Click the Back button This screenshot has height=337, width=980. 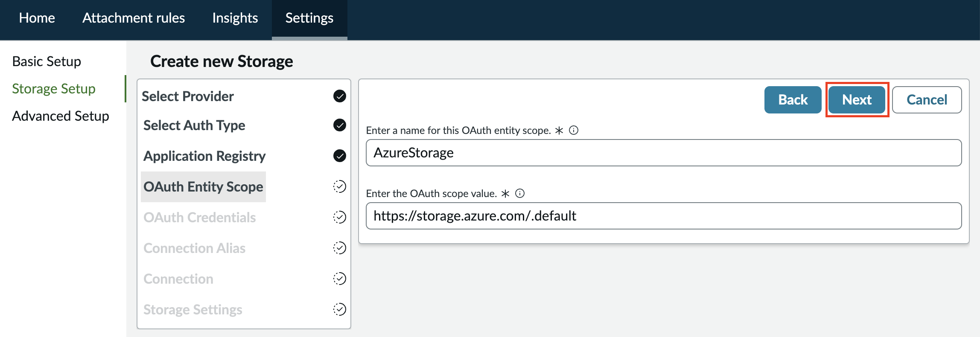[x=793, y=100]
